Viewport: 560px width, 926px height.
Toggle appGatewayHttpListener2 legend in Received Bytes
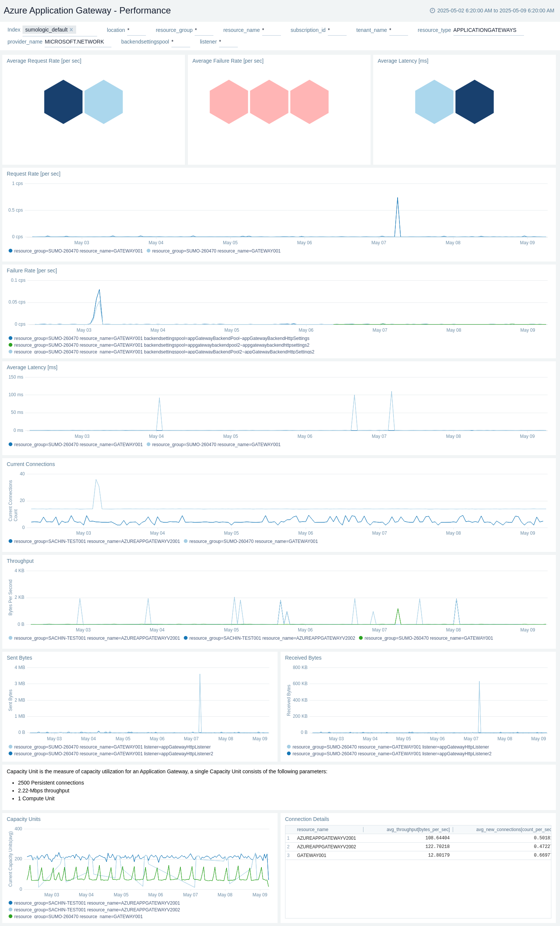click(389, 754)
